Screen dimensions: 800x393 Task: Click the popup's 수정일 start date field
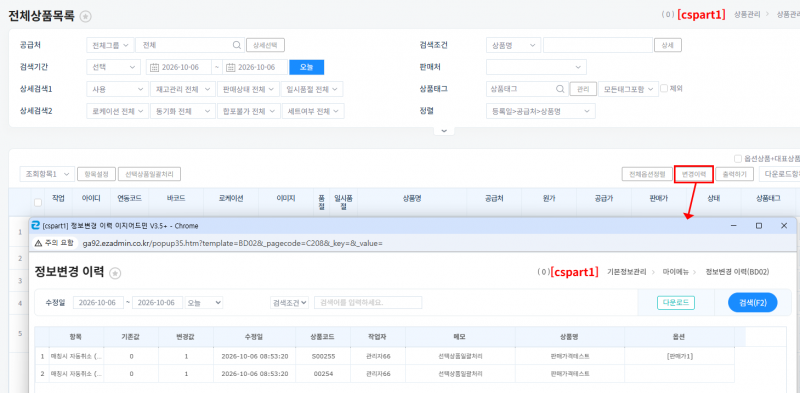pyautogui.click(x=98, y=303)
